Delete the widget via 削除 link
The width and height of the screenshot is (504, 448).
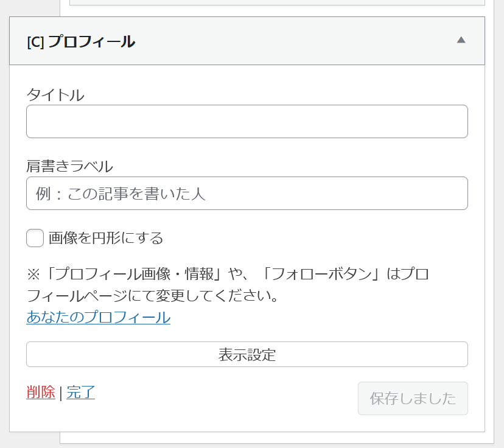41,392
